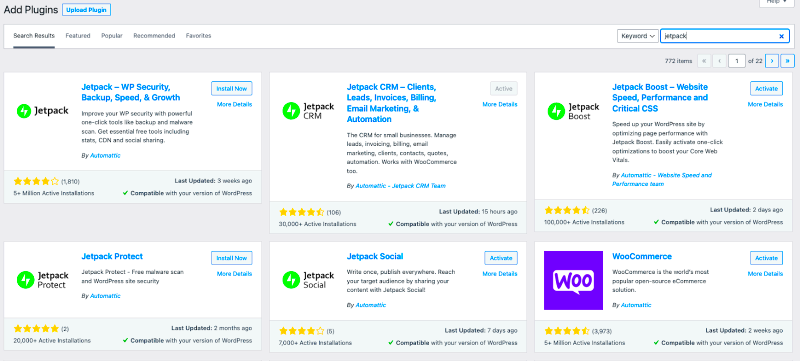
Task: Open the WooCommerce title link
Action: click(642, 256)
